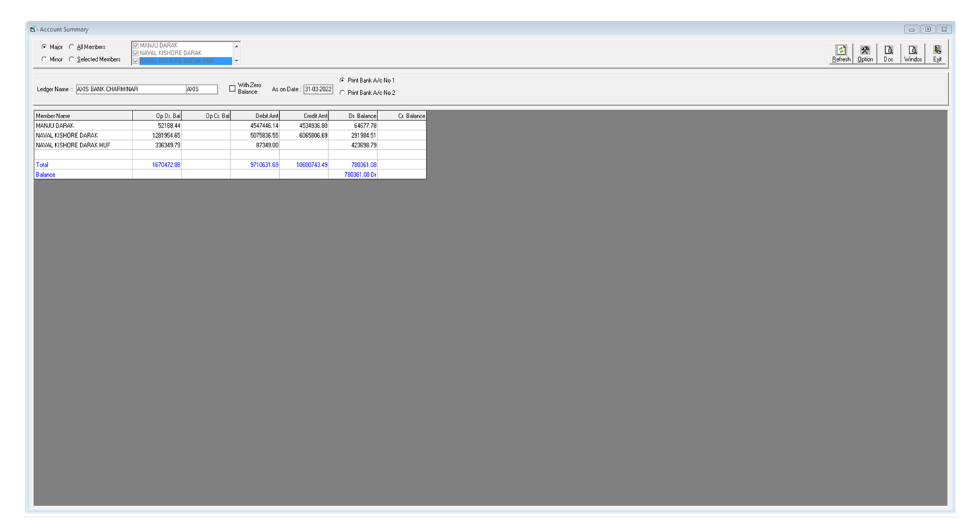Click the Total row label
Image resolution: width=980 pixels, height=529 pixels.
click(x=42, y=165)
